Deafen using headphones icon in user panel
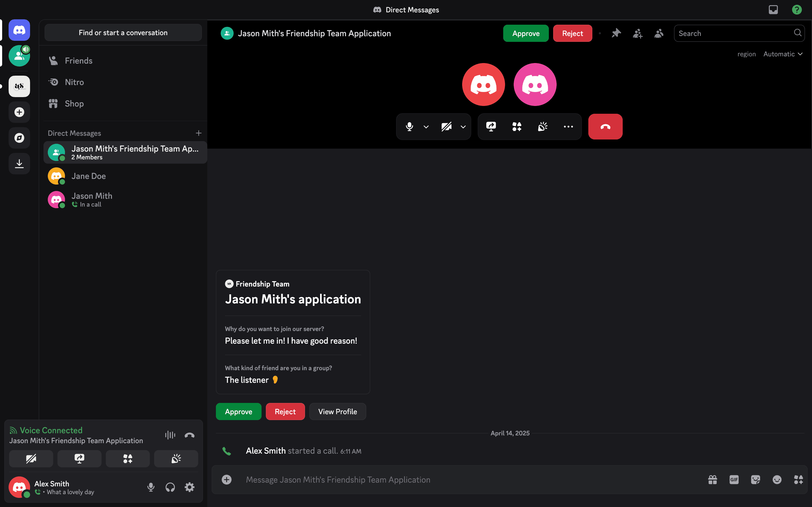Screen dimensions: 812x507 click(170, 487)
